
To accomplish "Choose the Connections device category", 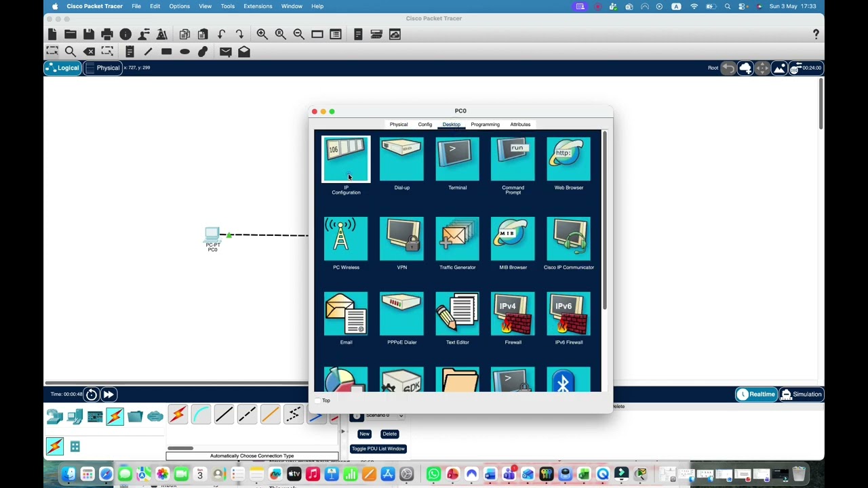I will point(115,416).
